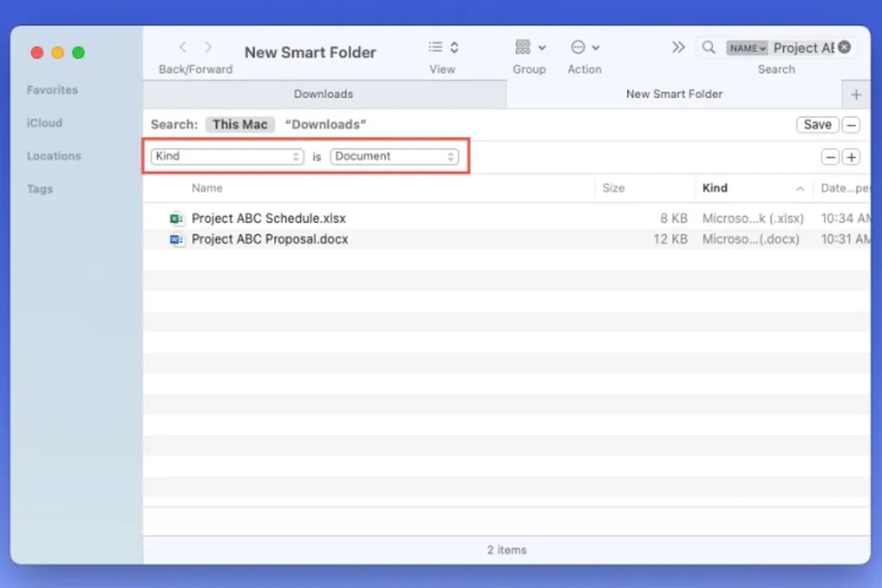Toggle the NAME filter token in search field
Image resolution: width=882 pixels, height=588 pixels.
point(746,47)
